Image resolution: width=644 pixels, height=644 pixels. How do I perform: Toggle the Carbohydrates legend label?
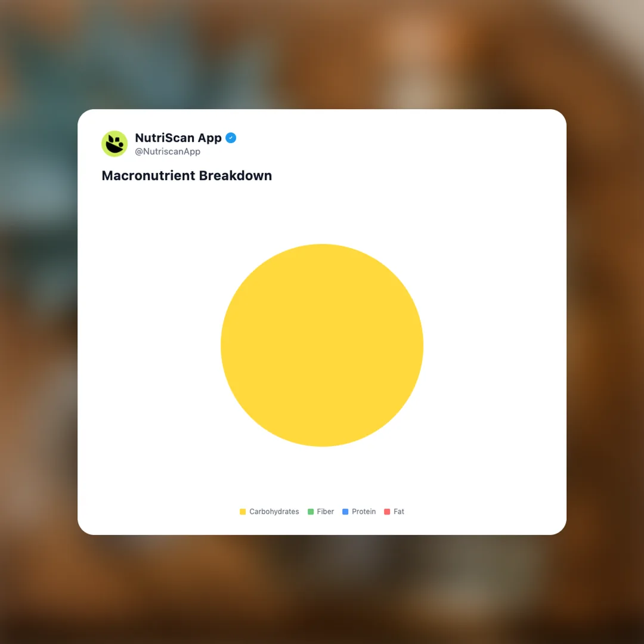(x=274, y=512)
